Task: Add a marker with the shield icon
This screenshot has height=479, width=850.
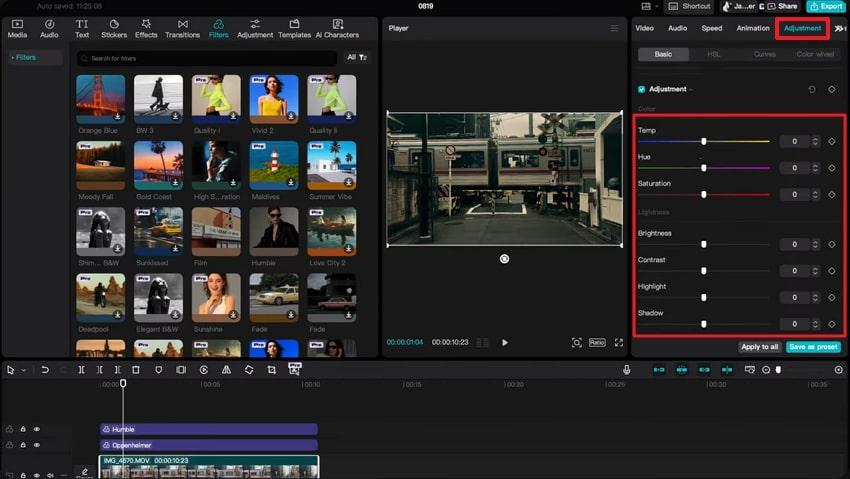Action: [x=158, y=370]
